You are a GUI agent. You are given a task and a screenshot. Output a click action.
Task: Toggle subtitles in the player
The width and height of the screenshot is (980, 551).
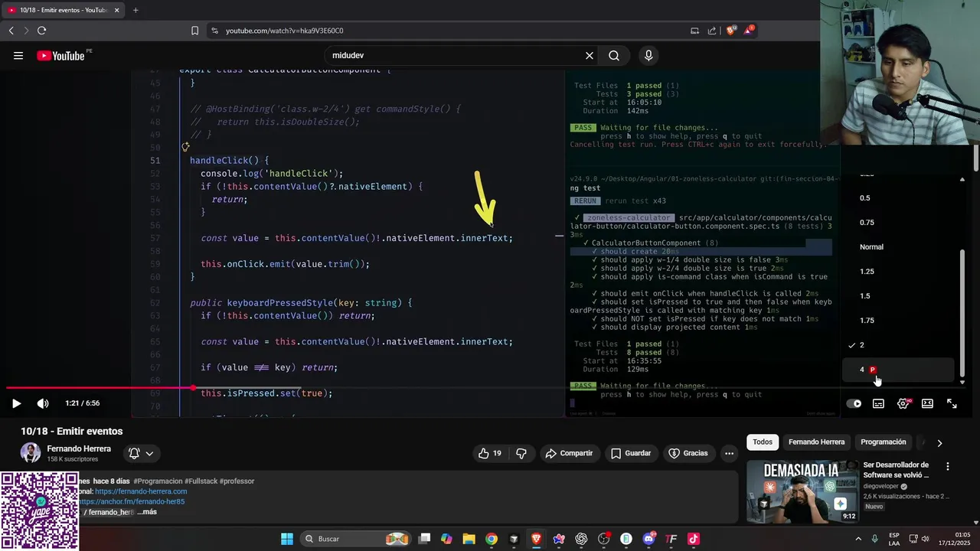[x=878, y=403]
